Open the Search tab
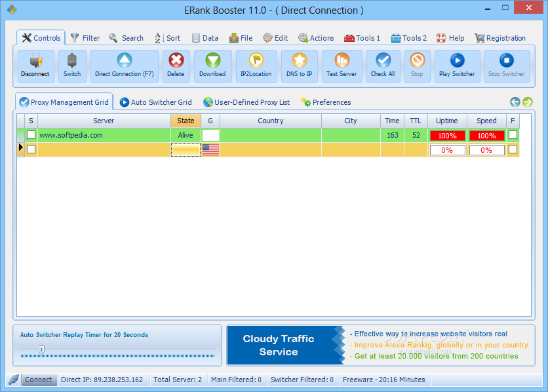 126,38
